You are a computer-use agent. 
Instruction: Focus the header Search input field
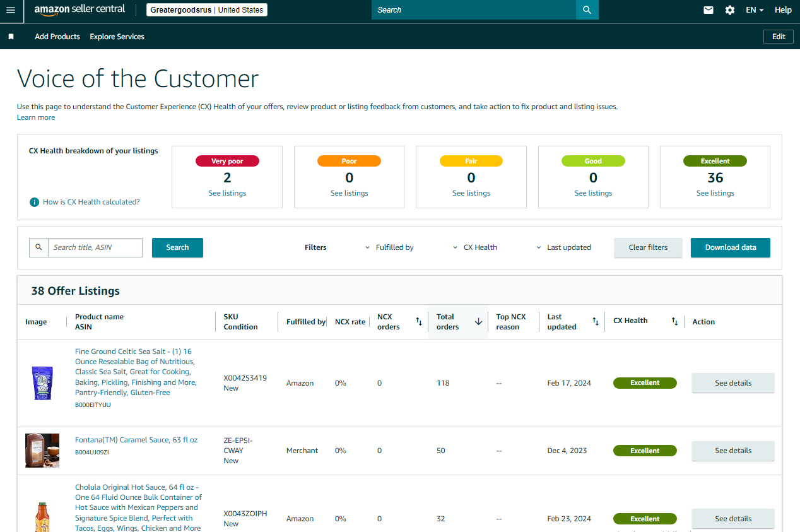[474, 10]
